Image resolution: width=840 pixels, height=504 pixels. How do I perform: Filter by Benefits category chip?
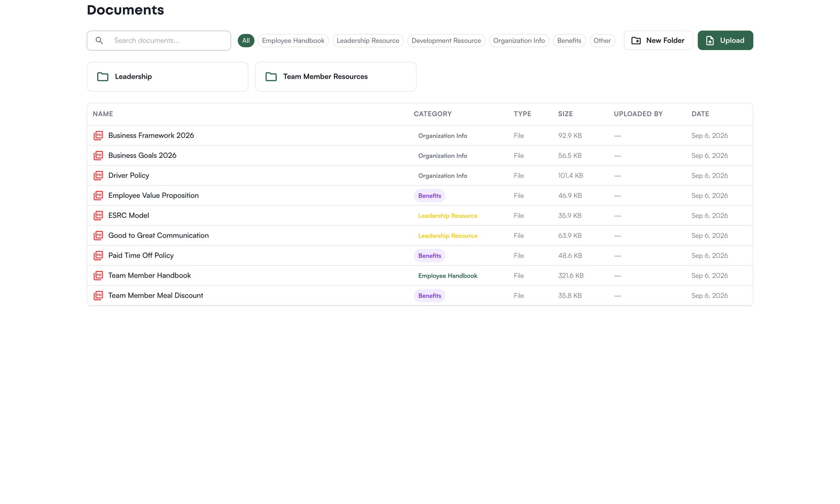569,41
